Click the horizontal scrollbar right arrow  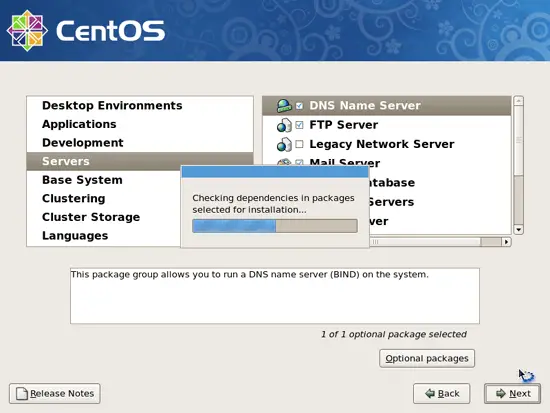click(x=506, y=242)
